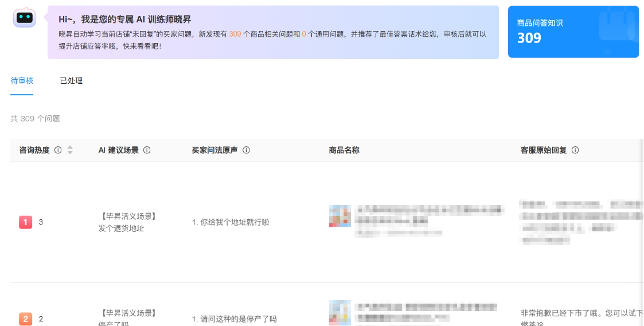Select the 客服原始回复 header label

(544, 150)
